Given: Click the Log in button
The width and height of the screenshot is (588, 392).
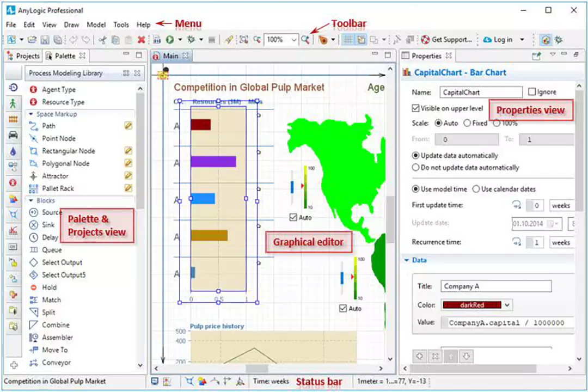Looking at the screenshot, I should [x=498, y=39].
